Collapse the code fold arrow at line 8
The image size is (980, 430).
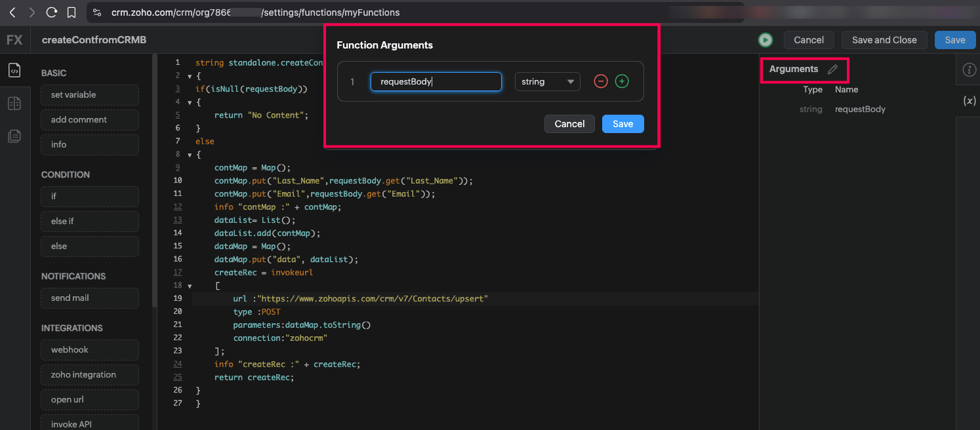(190, 155)
